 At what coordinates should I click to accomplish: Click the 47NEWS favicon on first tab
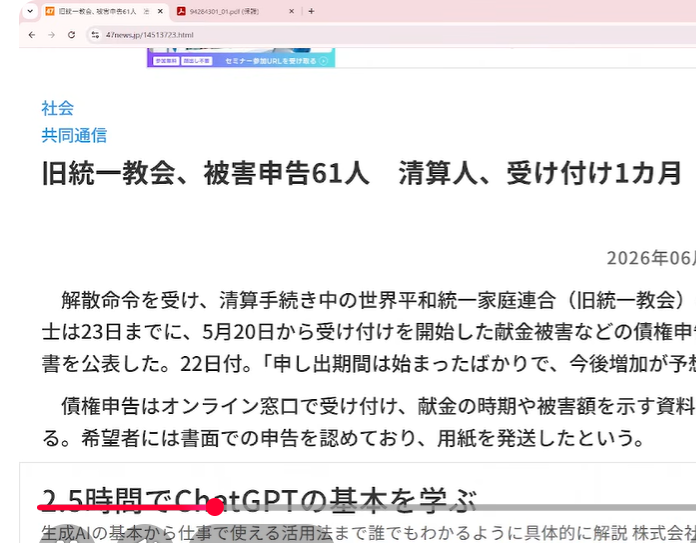[x=50, y=12]
